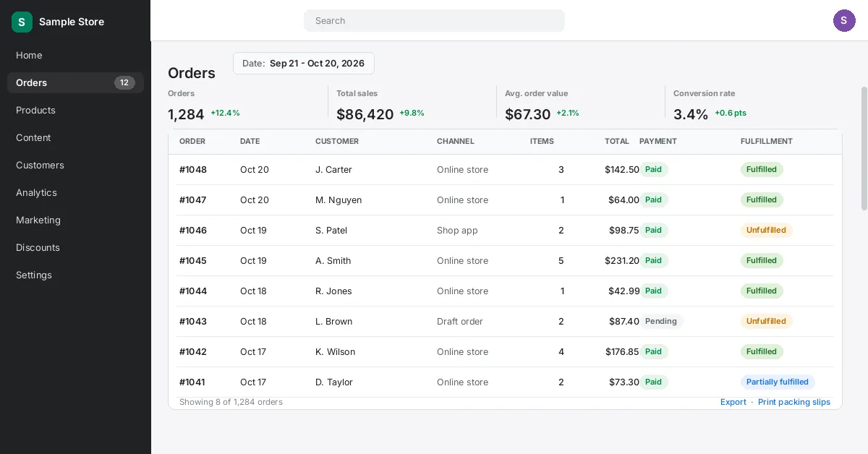This screenshot has height=454, width=868.
Task: Click the page vertical scrollbar
Action: pyautogui.click(x=864, y=148)
